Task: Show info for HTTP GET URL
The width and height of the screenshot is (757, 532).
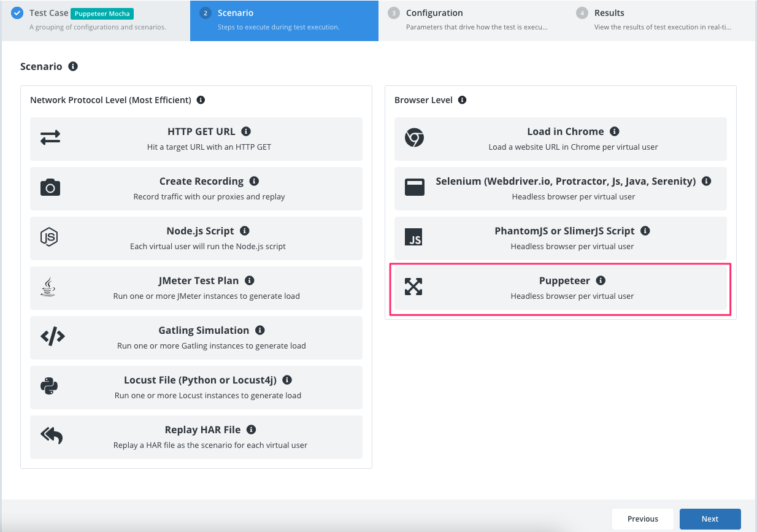Action: tap(246, 131)
